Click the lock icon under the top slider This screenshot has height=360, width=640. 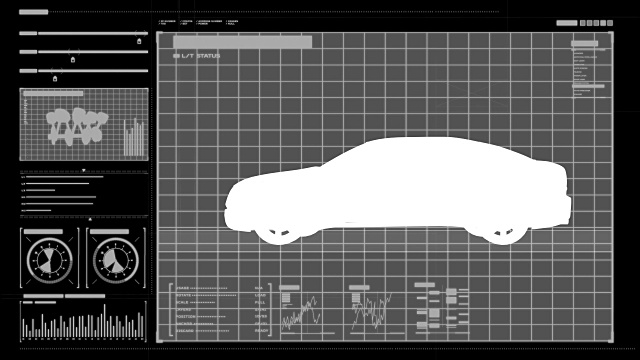139,41
